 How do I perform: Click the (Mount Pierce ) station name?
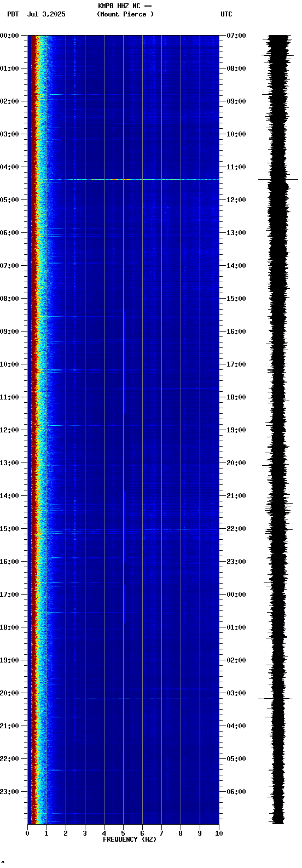click(x=125, y=14)
